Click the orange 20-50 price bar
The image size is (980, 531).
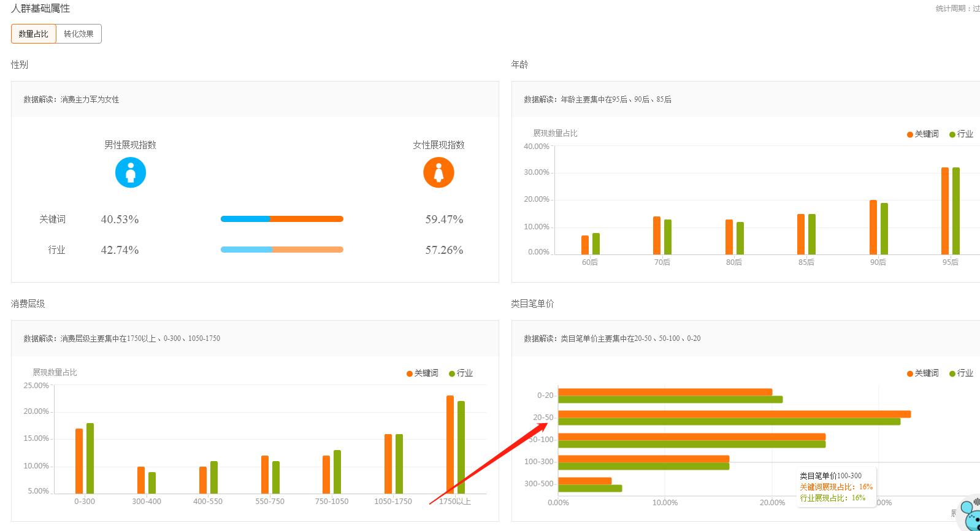(x=734, y=414)
